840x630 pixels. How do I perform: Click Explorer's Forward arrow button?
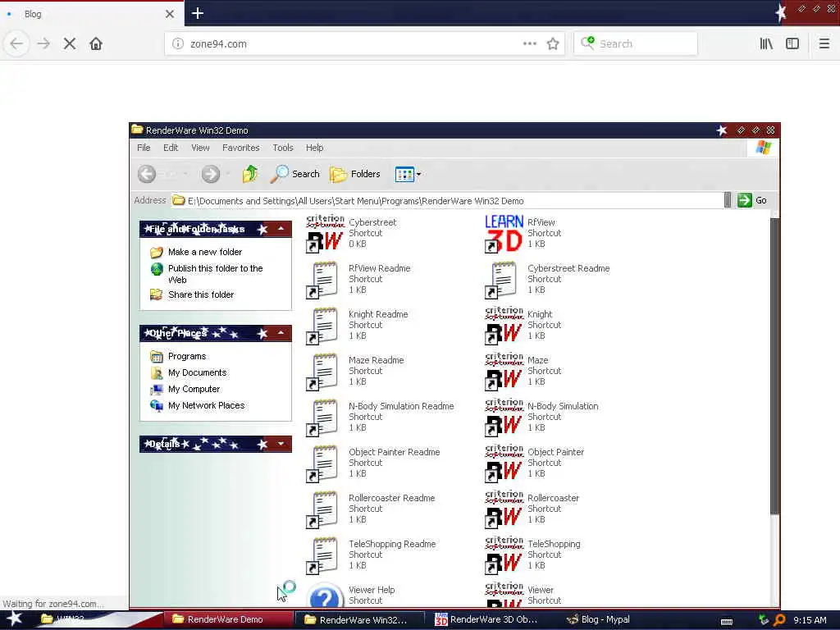[211, 174]
